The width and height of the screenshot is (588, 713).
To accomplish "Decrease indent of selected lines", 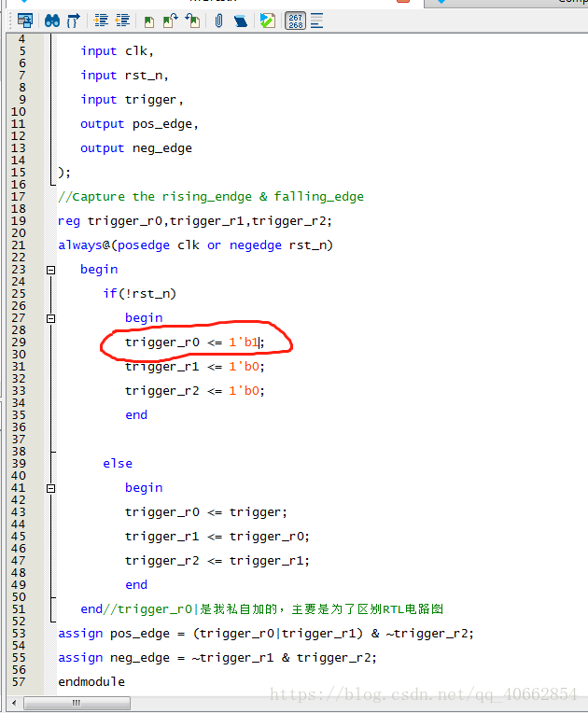I will click(123, 21).
